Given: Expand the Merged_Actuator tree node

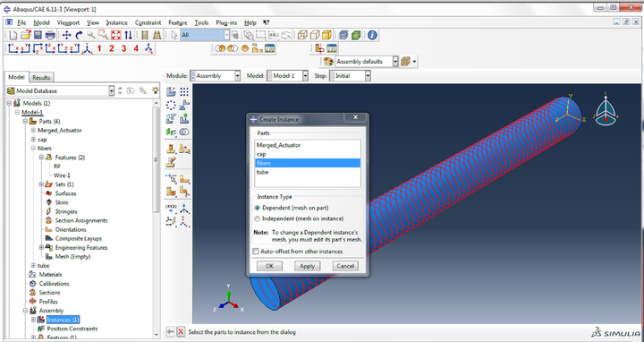Looking at the screenshot, I should (x=33, y=131).
